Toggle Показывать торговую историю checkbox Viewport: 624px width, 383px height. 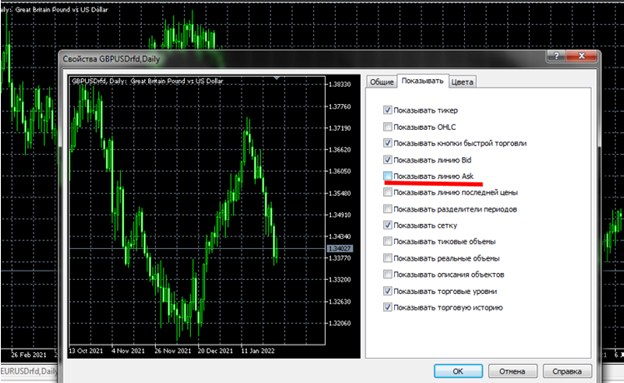point(387,307)
